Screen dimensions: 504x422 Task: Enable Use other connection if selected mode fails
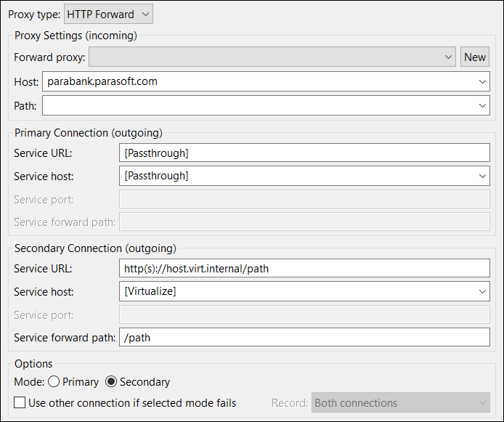point(20,402)
